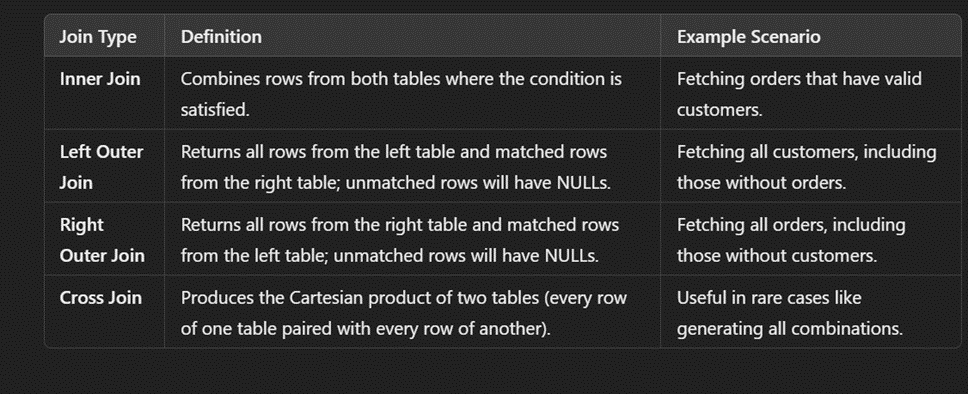Click the Example Scenario column header
This screenshot has height=394, width=968.
point(748,37)
